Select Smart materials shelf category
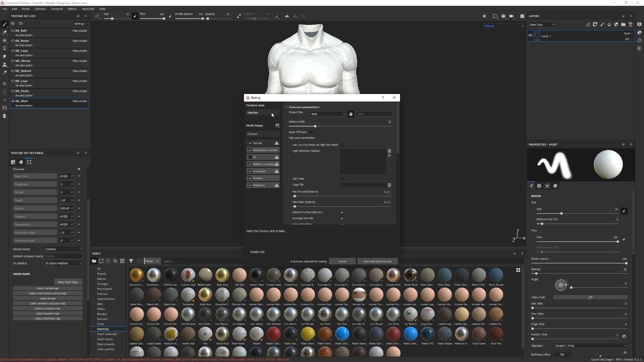The image size is (644, 362). coord(107,334)
